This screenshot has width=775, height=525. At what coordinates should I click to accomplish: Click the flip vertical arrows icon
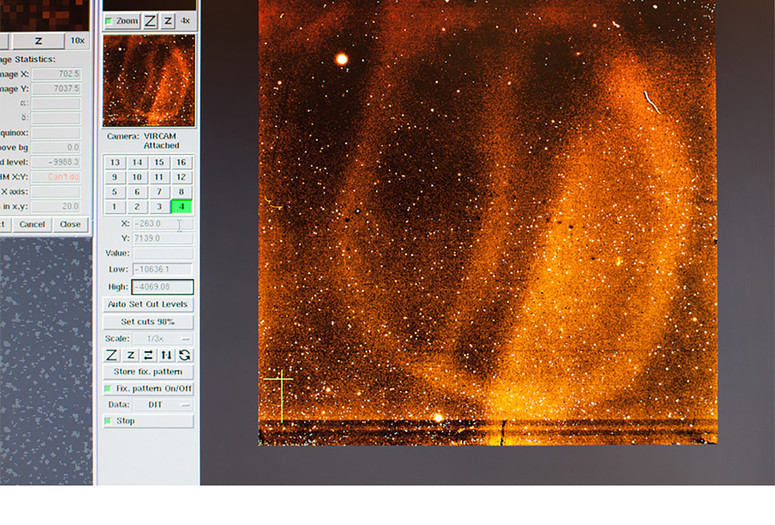[x=167, y=355]
